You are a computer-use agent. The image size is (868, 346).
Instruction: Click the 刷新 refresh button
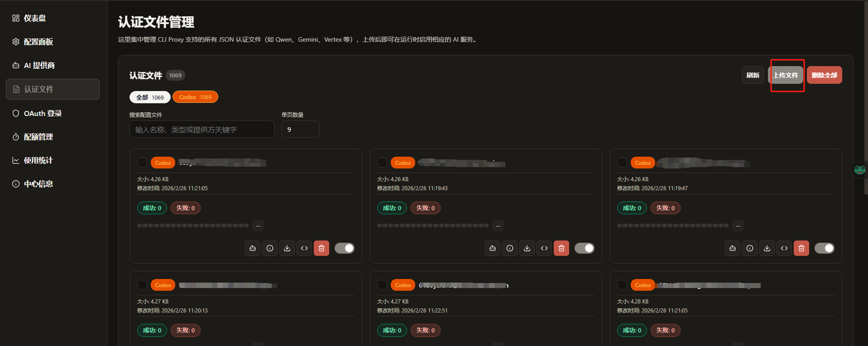click(753, 75)
